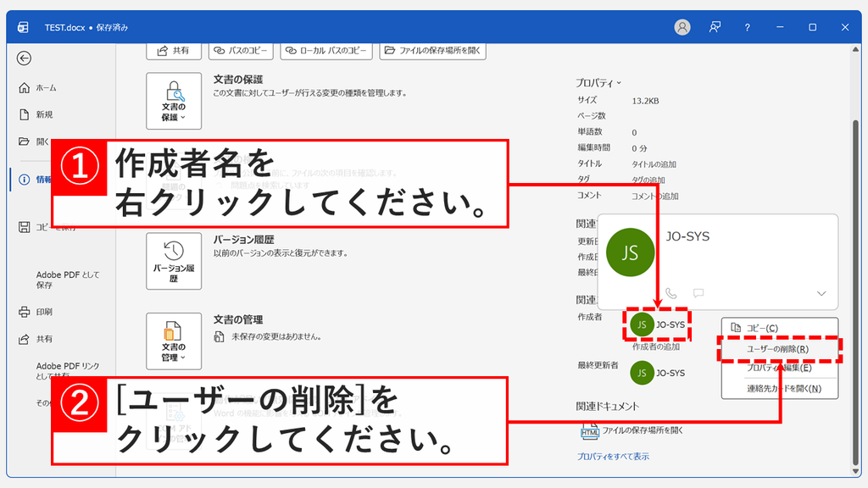
Task: Open 共有 (Share) in the sidebar
Action: 36,339
